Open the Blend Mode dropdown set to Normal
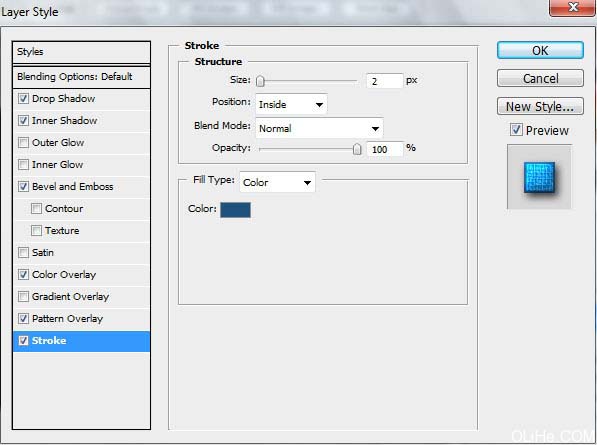Screen dimensions: 597x445 pyautogui.click(x=319, y=128)
